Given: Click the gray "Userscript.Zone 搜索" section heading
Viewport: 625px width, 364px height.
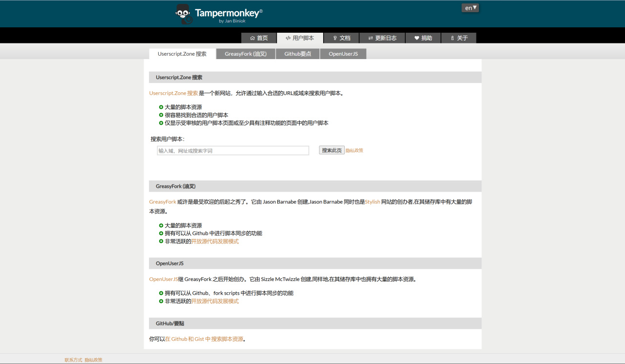Looking at the screenshot, I should coord(315,78).
